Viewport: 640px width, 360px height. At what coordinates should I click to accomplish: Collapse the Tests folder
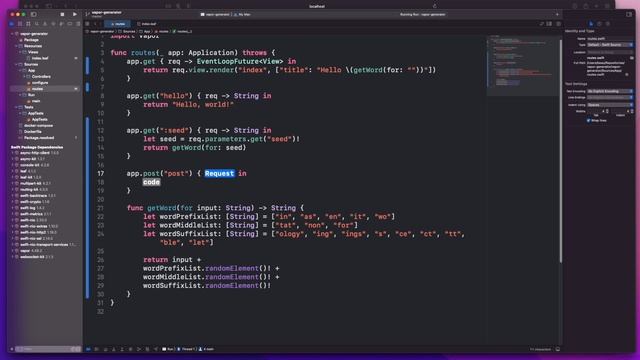point(16,107)
